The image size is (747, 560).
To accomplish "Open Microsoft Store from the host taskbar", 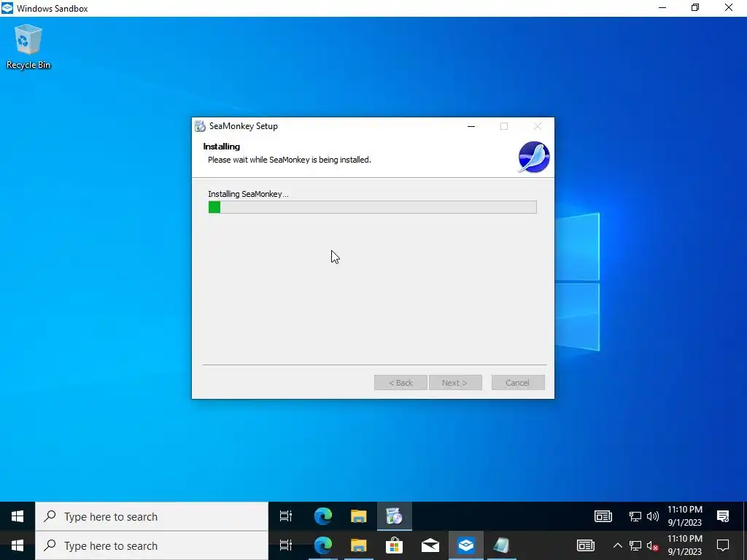I will click(x=395, y=545).
